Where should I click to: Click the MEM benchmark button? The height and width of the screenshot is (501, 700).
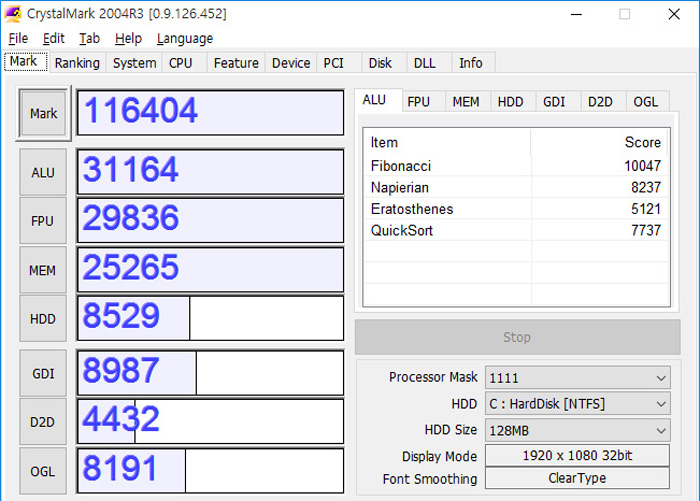click(43, 270)
